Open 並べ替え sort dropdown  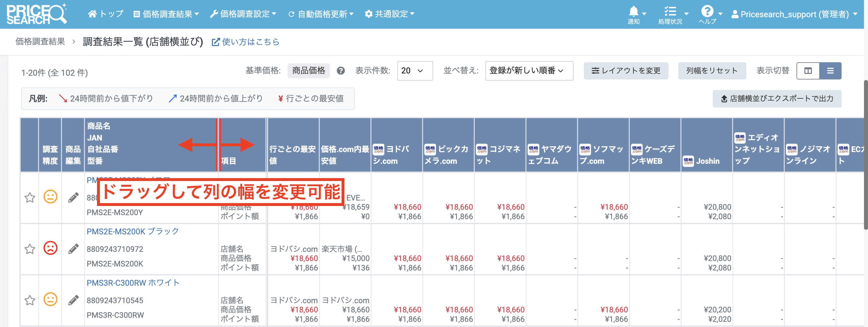tap(529, 71)
